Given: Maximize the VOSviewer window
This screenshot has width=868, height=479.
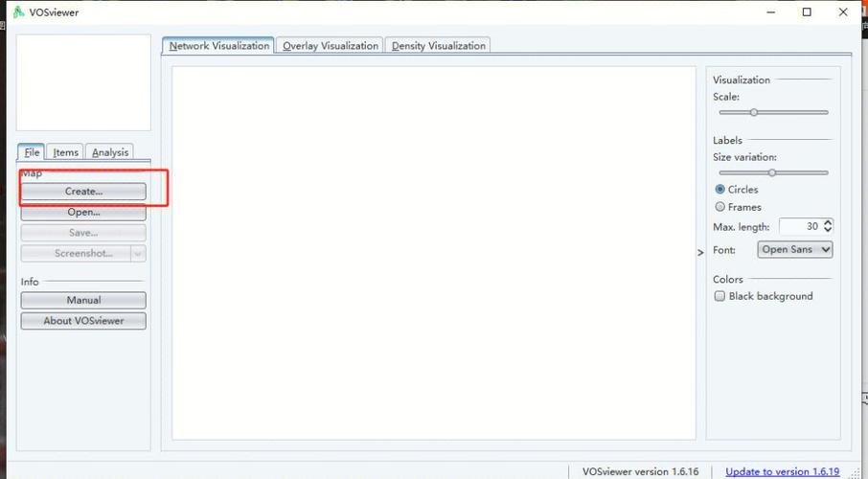Looking at the screenshot, I should pos(807,12).
